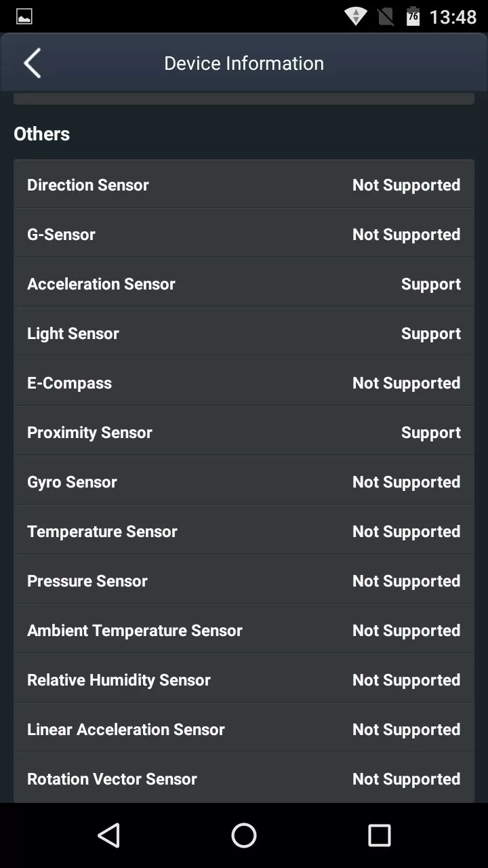This screenshot has height=868, width=488.
Task: Tap the image notification icon
Action: pos(24,16)
